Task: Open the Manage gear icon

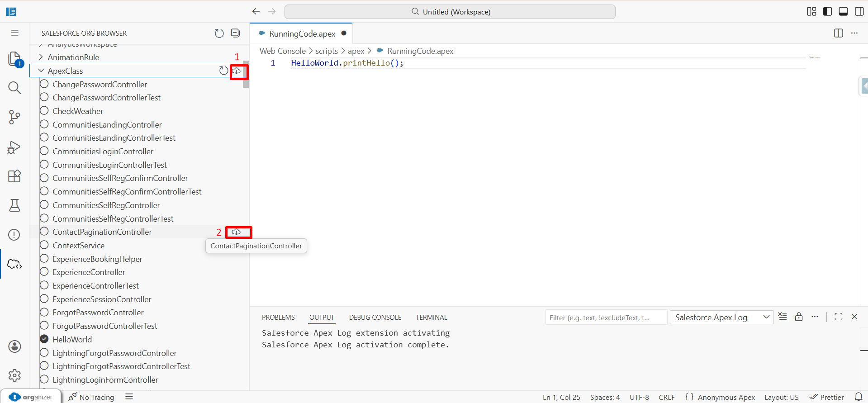Action: coord(14,375)
